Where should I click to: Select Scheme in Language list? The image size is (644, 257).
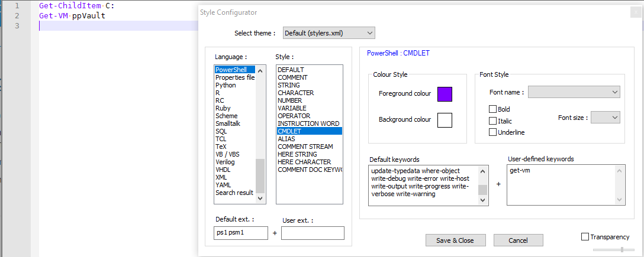pos(235,116)
